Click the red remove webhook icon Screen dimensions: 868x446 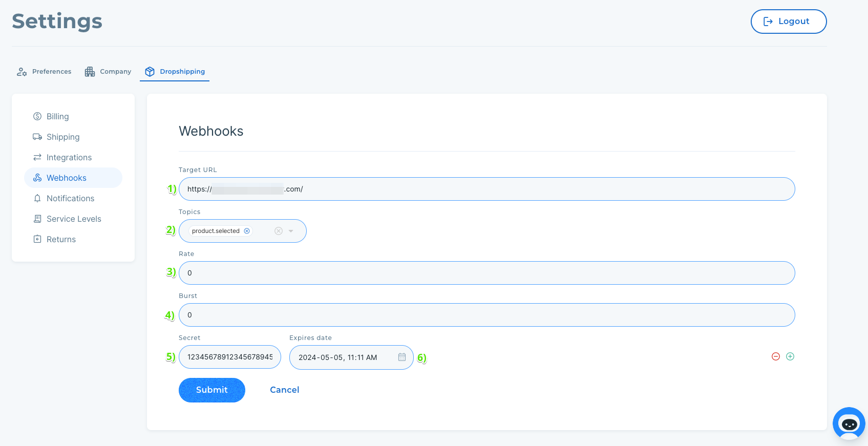[775, 356]
